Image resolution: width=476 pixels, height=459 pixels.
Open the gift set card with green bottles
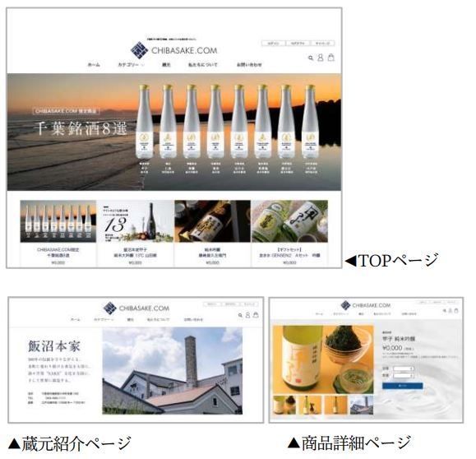pos(289,234)
